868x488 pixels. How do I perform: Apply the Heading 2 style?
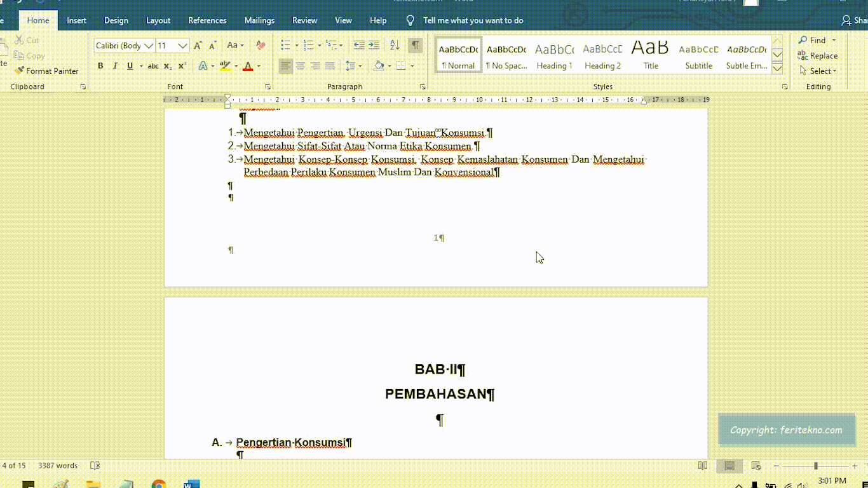pos(603,55)
